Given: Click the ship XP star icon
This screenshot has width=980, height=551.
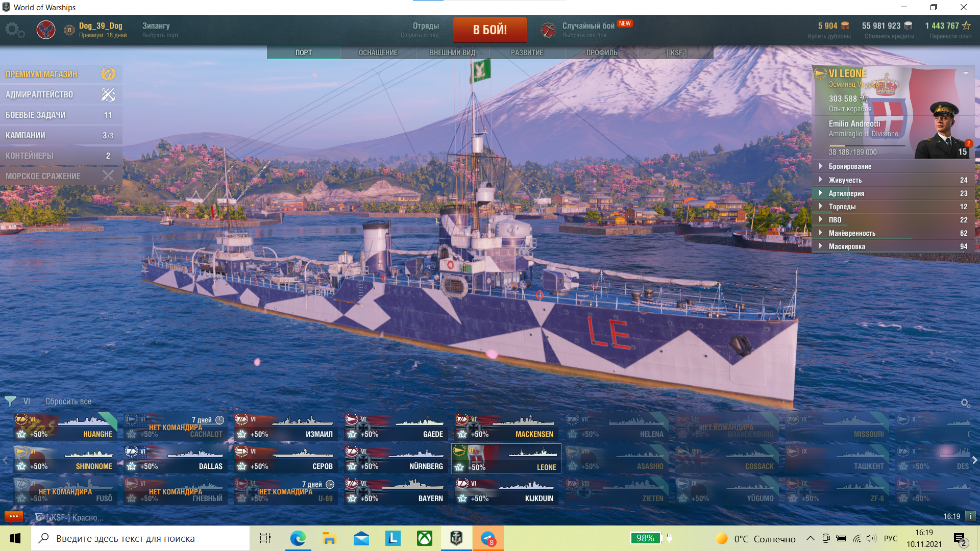Looking at the screenshot, I should coord(864,98).
